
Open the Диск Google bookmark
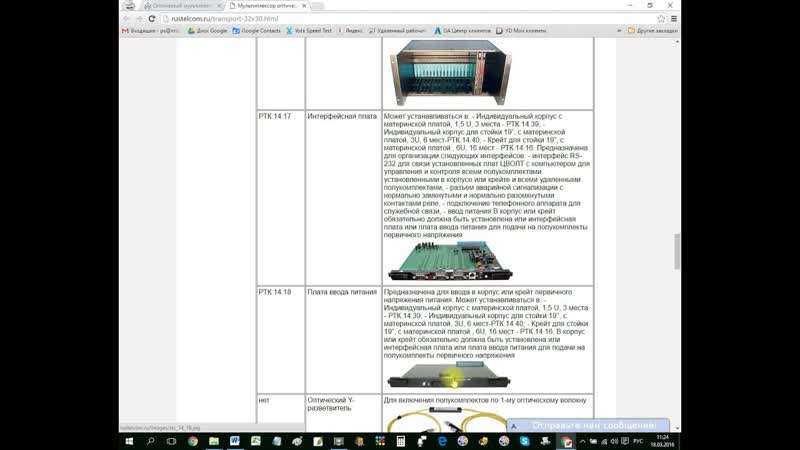coord(208,31)
